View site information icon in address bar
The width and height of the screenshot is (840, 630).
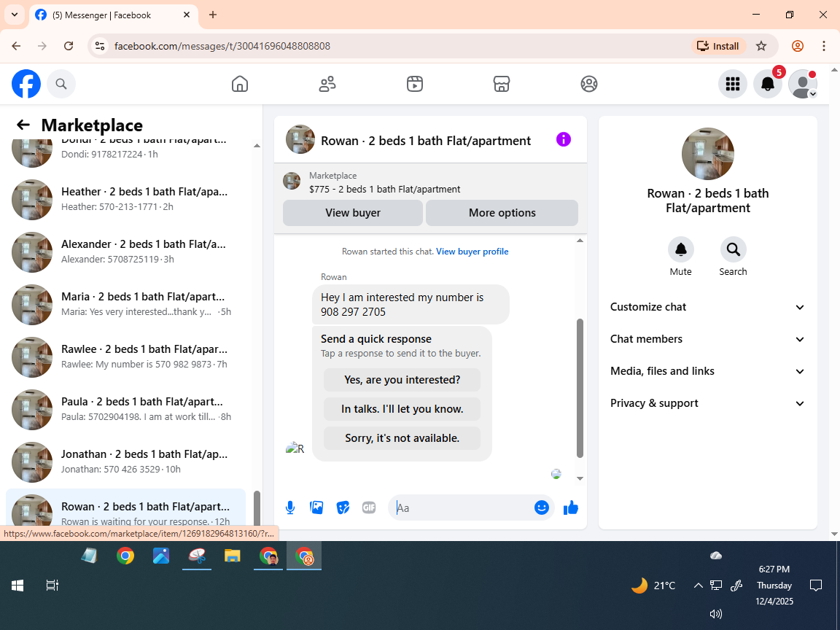point(100,46)
